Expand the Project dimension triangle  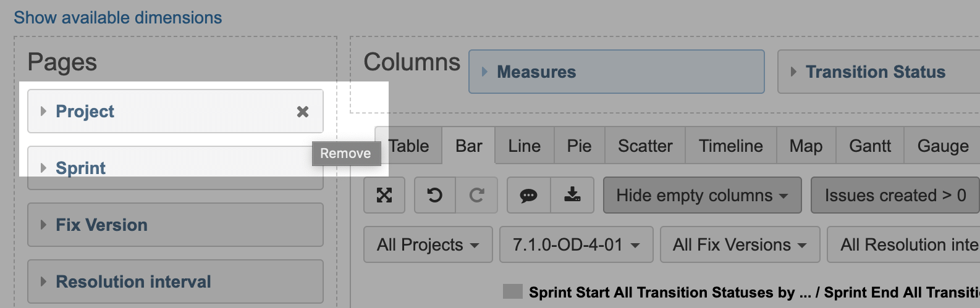(x=43, y=111)
